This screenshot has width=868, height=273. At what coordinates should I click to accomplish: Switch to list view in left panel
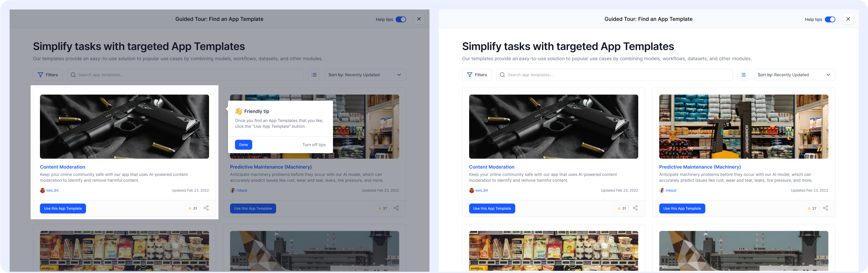coord(314,75)
